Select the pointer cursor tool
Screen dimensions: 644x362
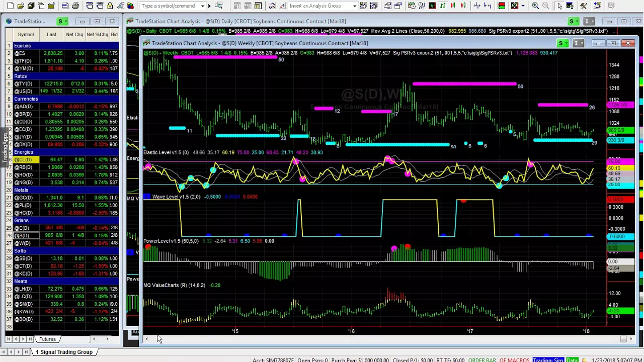(x=559, y=6)
